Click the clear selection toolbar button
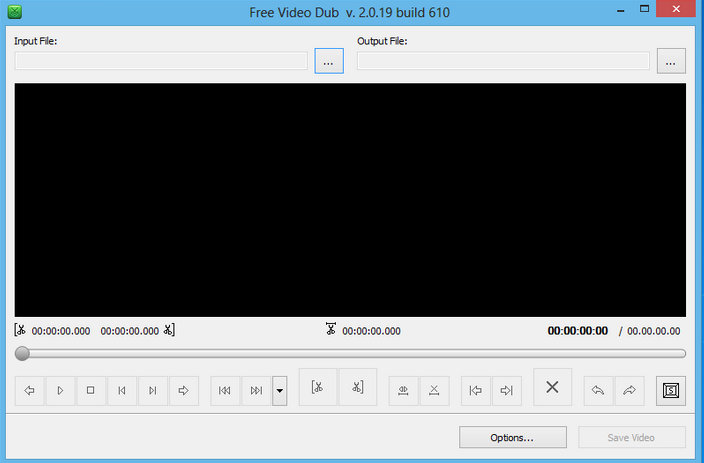 click(x=434, y=391)
